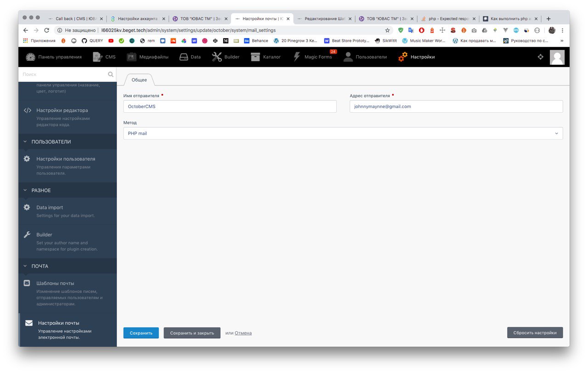The height and width of the screenshot is (373, 588).
Task: Go back with browser back arrow
Action: coord(26,30)
